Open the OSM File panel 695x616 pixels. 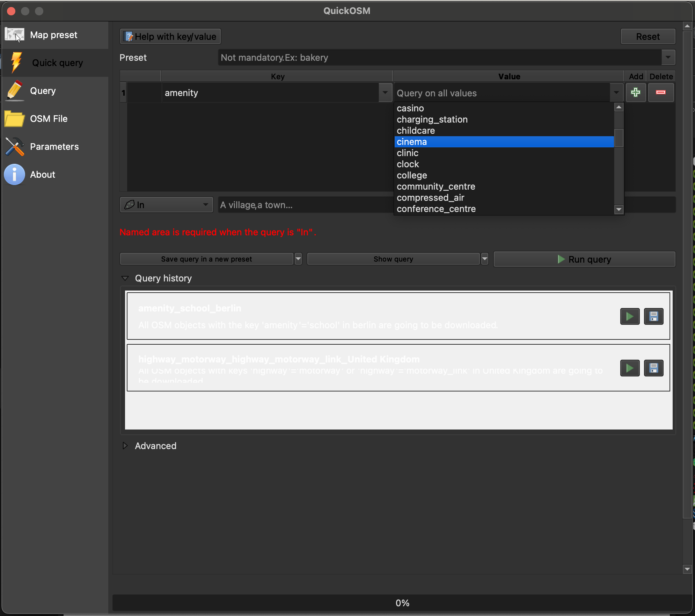49,119
